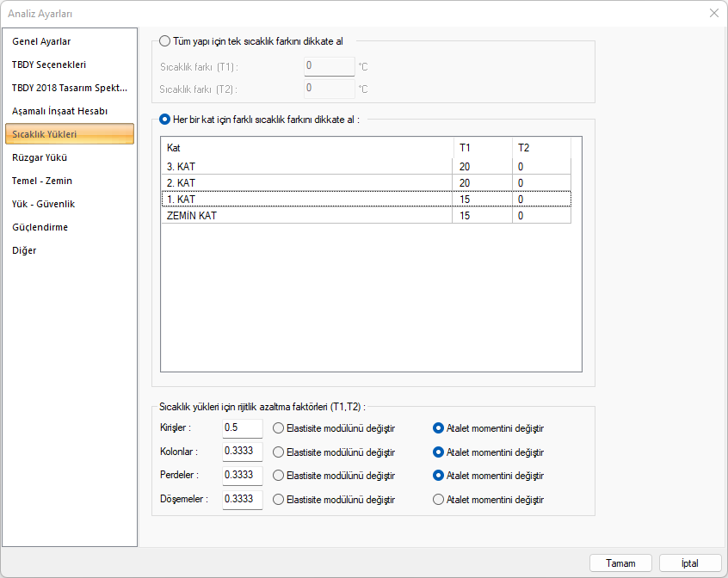Open Yük - Güvenlik section
Image resolution: width=728 pixels, height=578 pixels.
point(43,204)
